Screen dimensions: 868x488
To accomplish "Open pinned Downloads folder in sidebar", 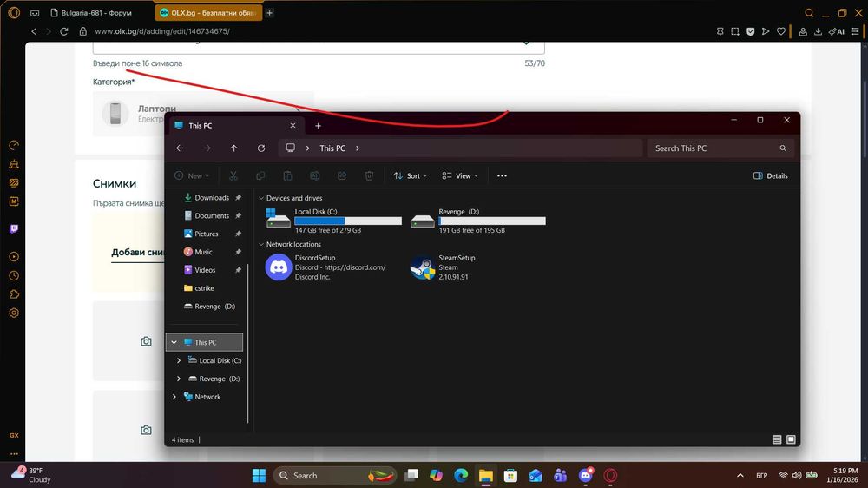I will pos(212,198).
